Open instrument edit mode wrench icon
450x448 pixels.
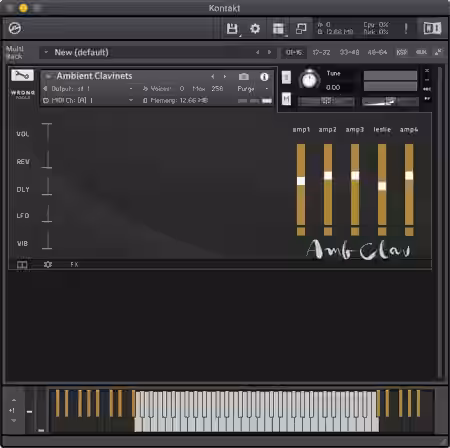[22, 75]
